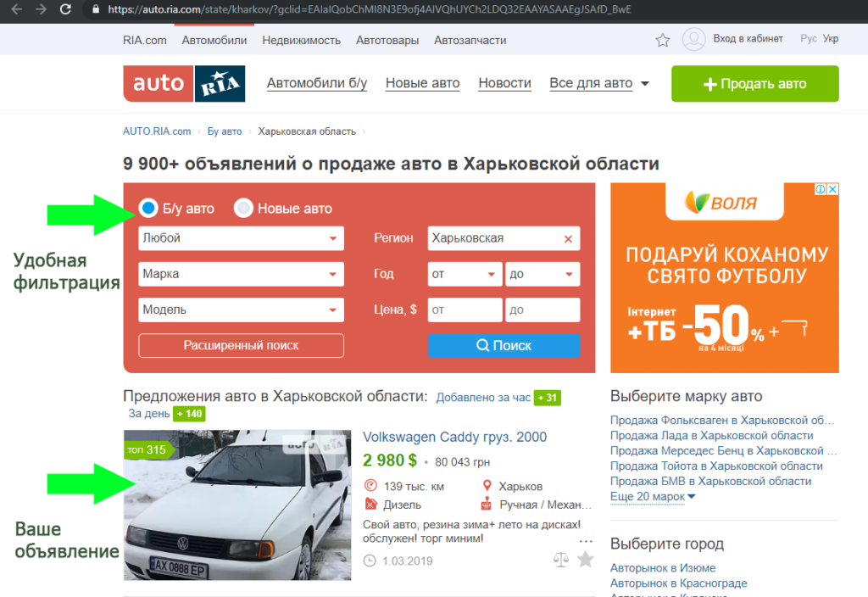Click the browser forward arrow
Image resolution: width=868 pixels, height=597 pixels.
[41, 8]
